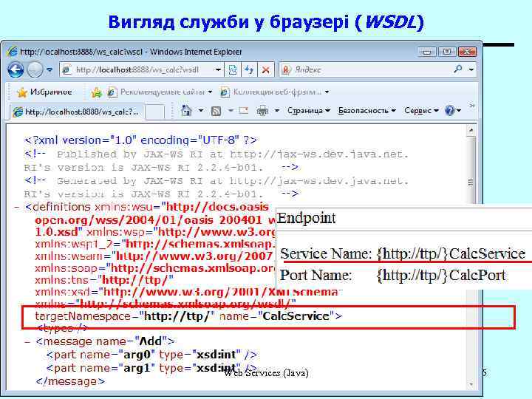
Task: Expand the address bar history dropdown
Action: coord(219,70)
